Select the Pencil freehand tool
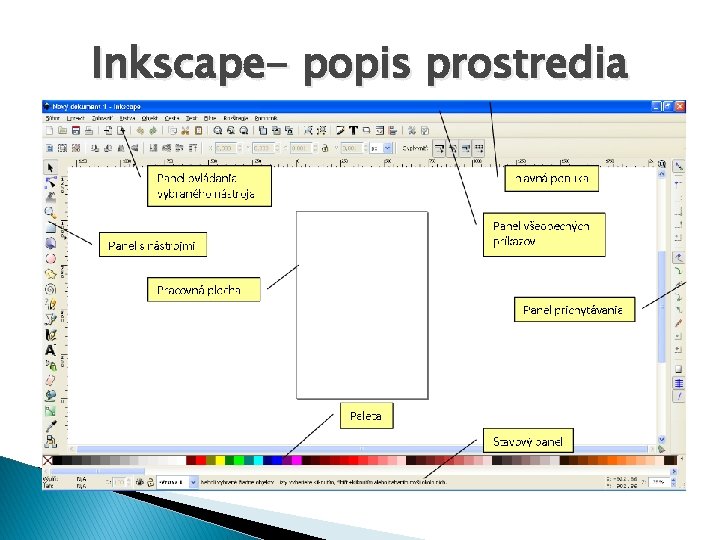The image size is (720, 540). 51,304
